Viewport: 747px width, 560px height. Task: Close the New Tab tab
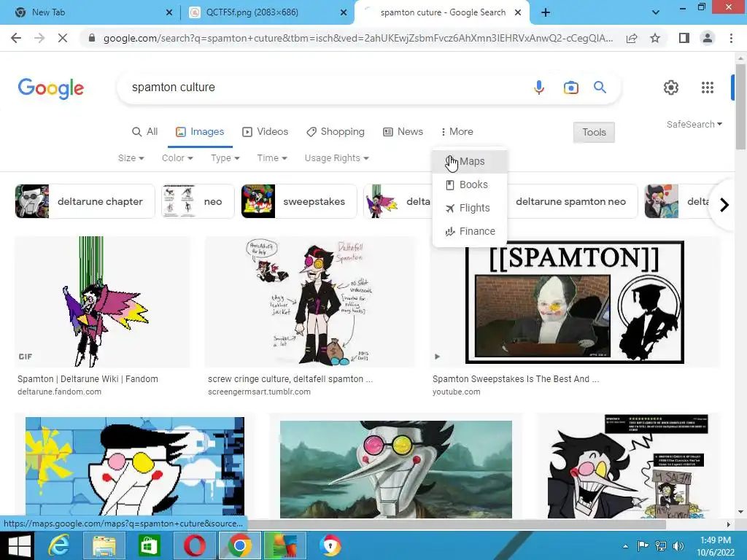(x=169, y=13)
